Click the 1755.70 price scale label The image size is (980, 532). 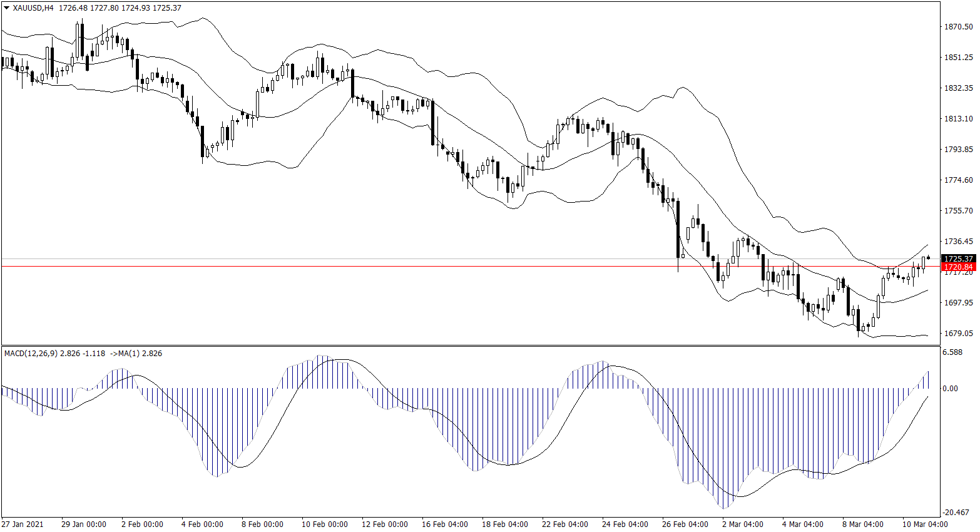click(958, 211)
